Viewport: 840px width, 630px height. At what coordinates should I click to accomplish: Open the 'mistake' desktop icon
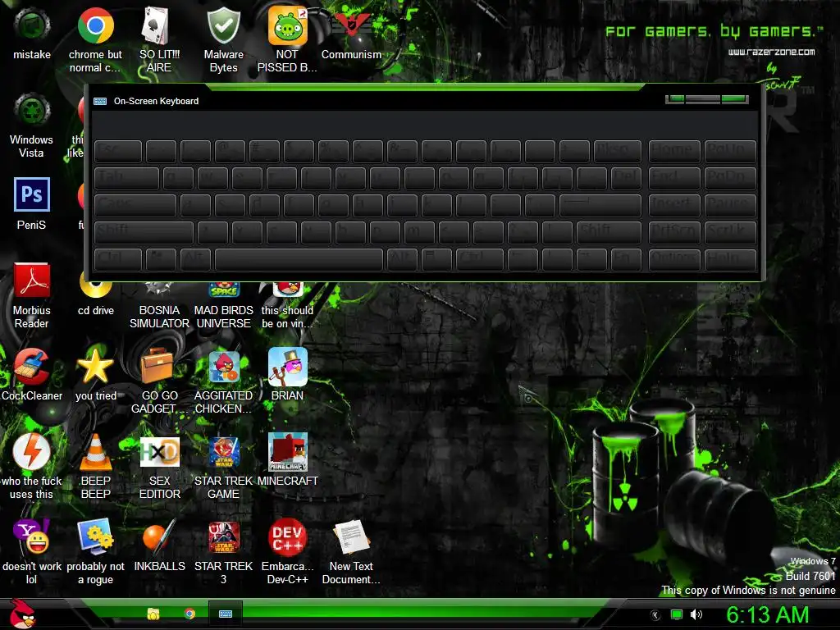pyautogui.click(x=32, y=33)
